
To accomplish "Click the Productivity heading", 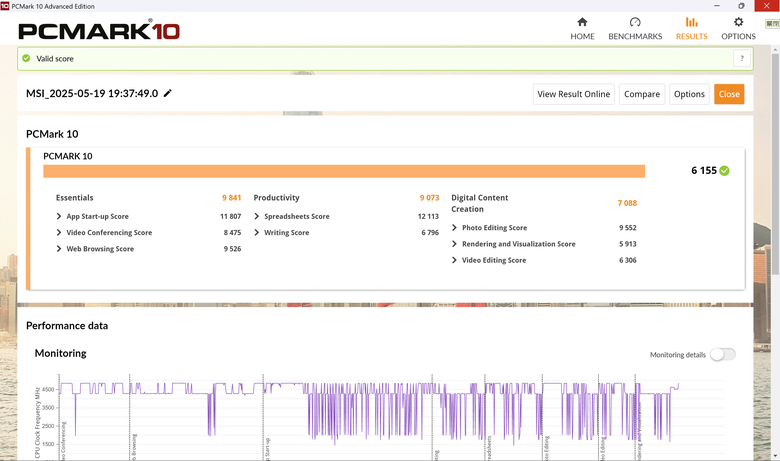I will 277,197.
